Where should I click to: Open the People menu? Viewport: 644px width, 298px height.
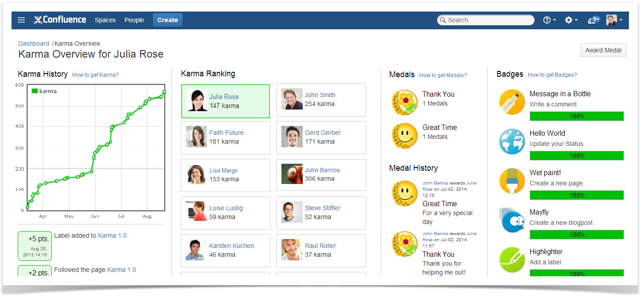(x=134, y=20)
